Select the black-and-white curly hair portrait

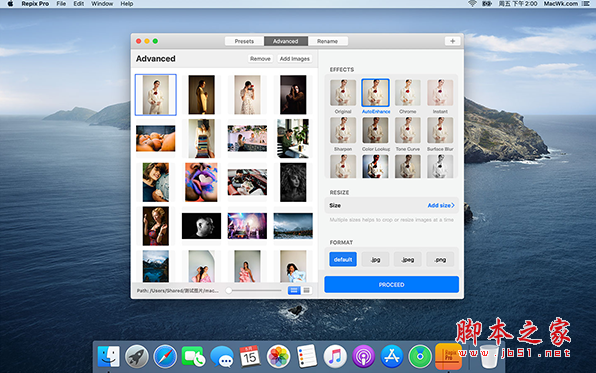[293, 182]
